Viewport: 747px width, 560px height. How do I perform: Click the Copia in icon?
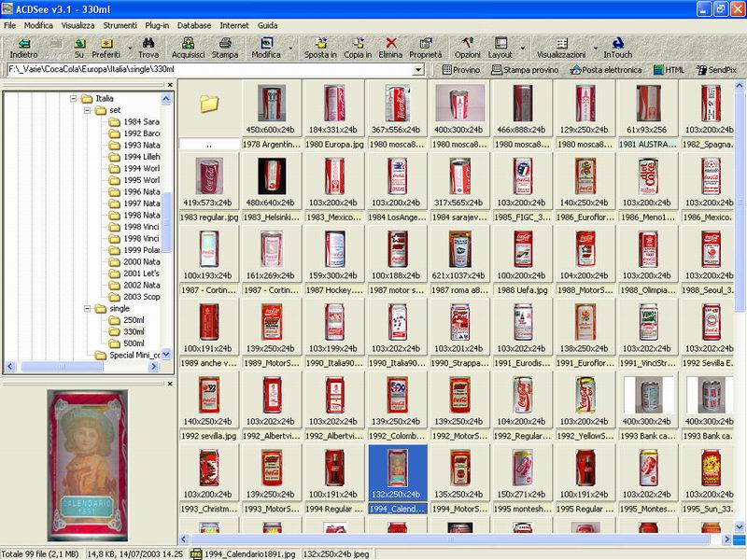coord(358,49)
